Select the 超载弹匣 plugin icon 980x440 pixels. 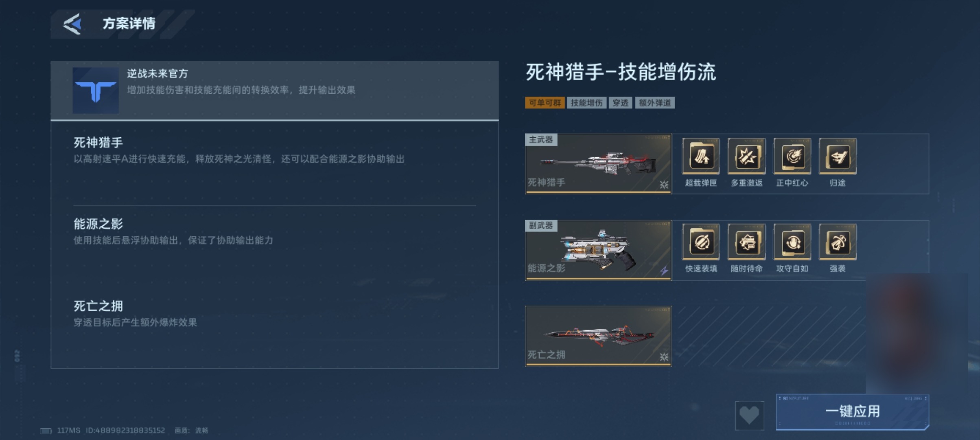[x=701, y=156]
